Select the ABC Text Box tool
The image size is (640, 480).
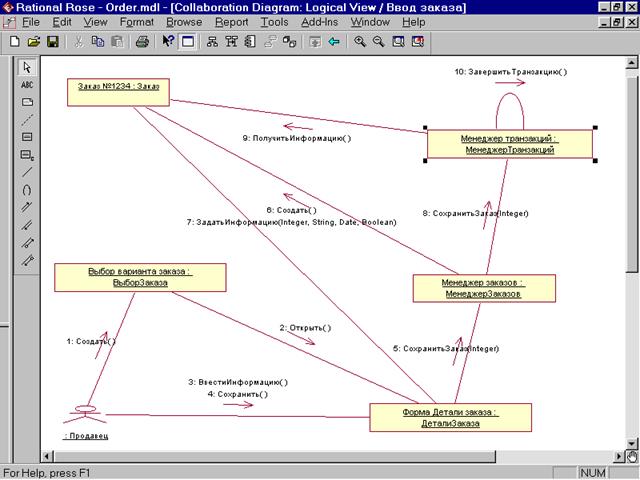27,85
